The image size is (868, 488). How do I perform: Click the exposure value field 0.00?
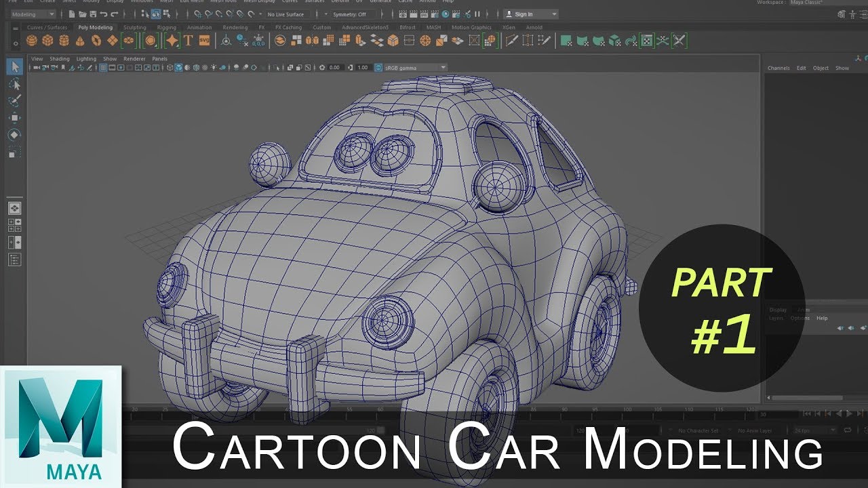334,68
